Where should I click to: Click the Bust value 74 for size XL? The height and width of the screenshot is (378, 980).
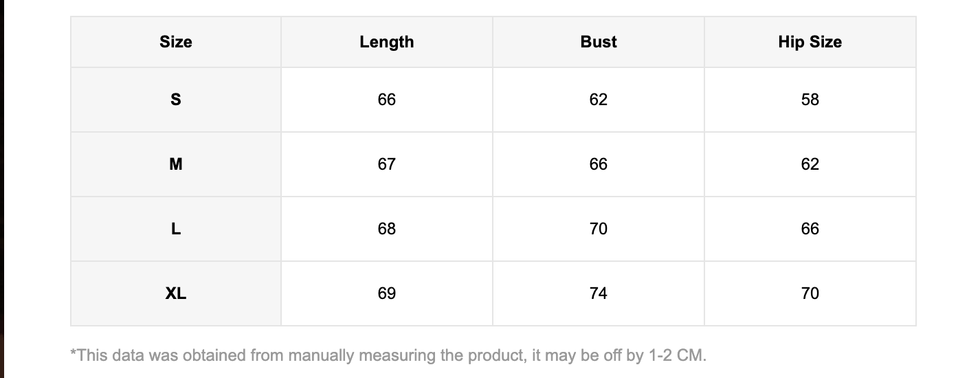pos(599,293)
